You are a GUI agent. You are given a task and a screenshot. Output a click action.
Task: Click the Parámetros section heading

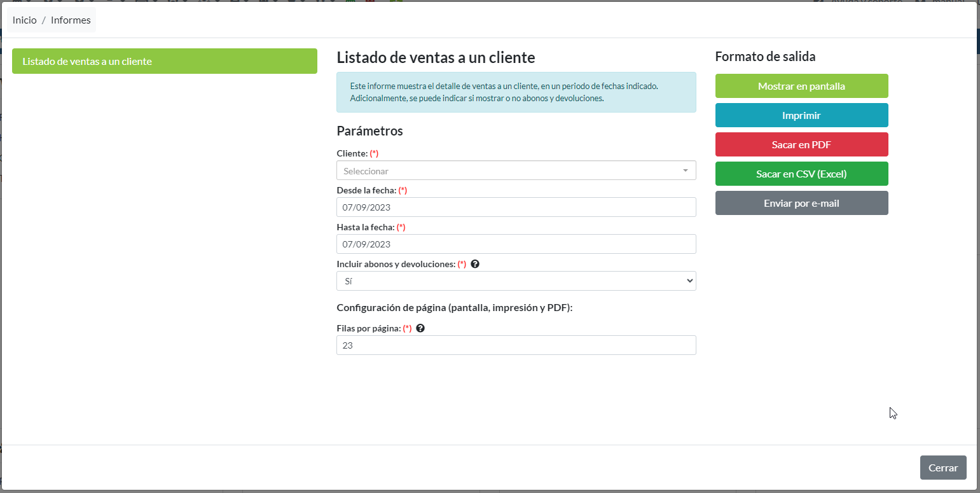[x=369, y=131]
